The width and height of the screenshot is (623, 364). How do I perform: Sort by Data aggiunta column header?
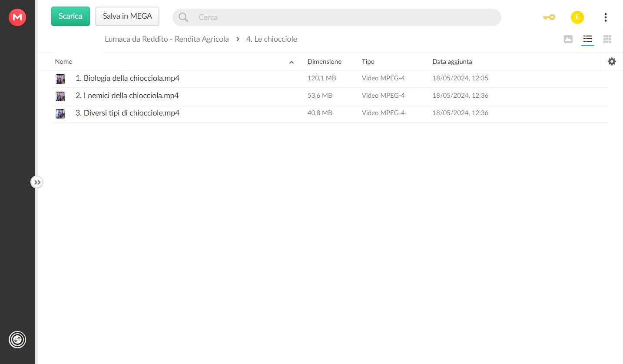coord(452,62)
